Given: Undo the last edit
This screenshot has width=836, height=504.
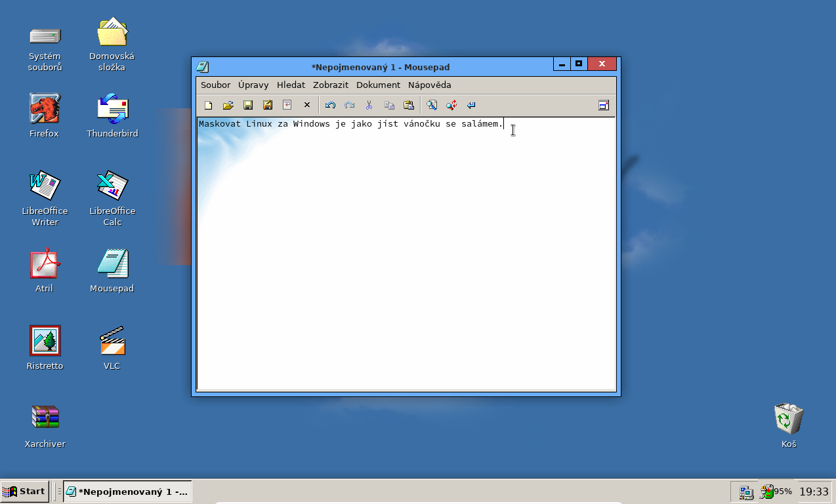Looking at the screenshot, I should pos(330,105).
